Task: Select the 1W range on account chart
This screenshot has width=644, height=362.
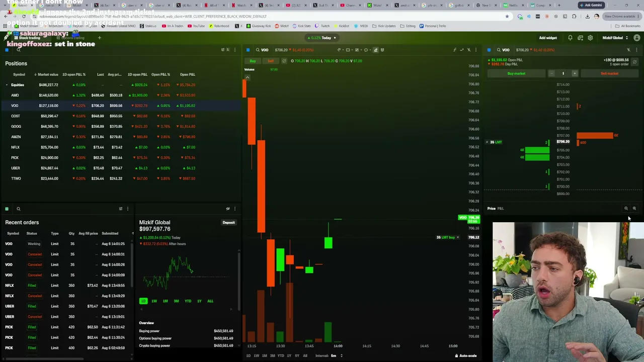Action: pyautogui.click(x=154, y=301)
